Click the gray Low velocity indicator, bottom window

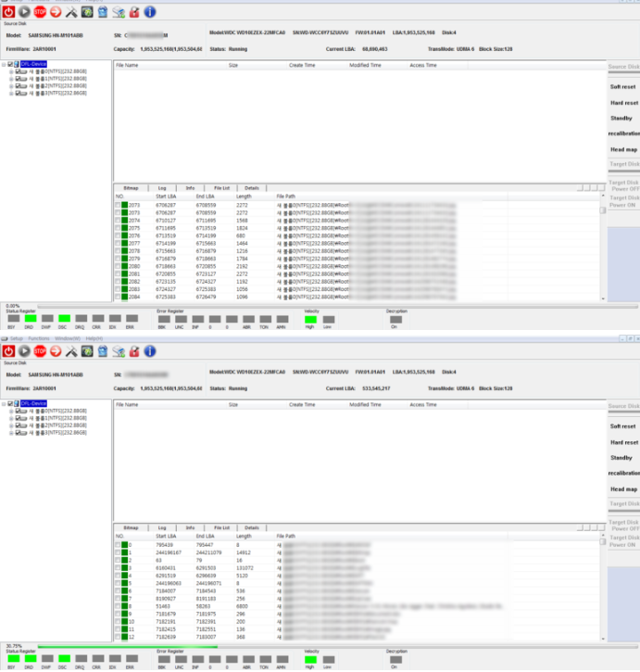pyautogui.click(x=329, y=660)
